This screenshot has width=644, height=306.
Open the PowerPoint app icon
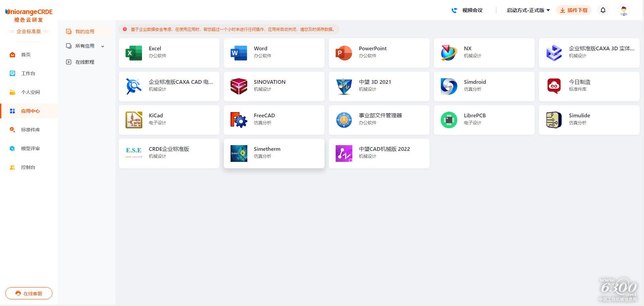[344, 53]
